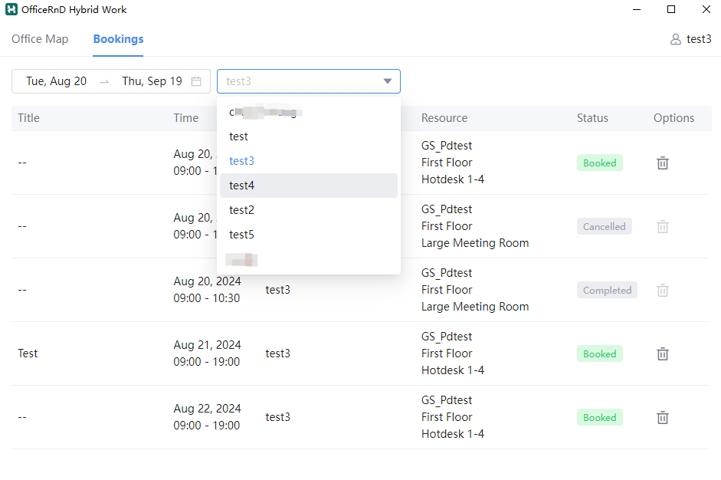Screen dimensions: 721x480
Task: Delete the Aug 21 'Test' booking
Action: point(662,354)
